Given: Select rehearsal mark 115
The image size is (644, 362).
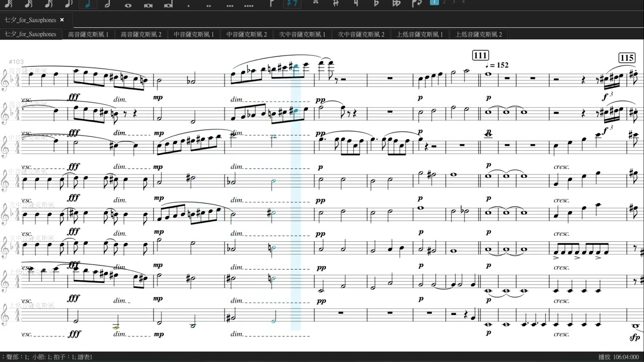Looking at the screenshot, I should 627,58.
